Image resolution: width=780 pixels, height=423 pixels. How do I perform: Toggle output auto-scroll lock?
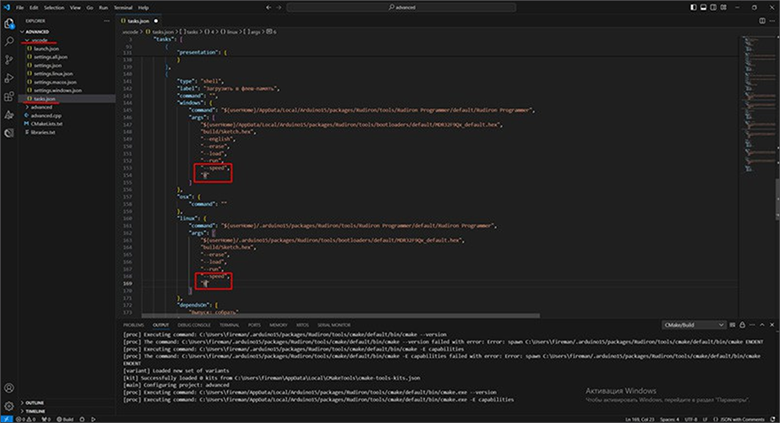point(742,325)
